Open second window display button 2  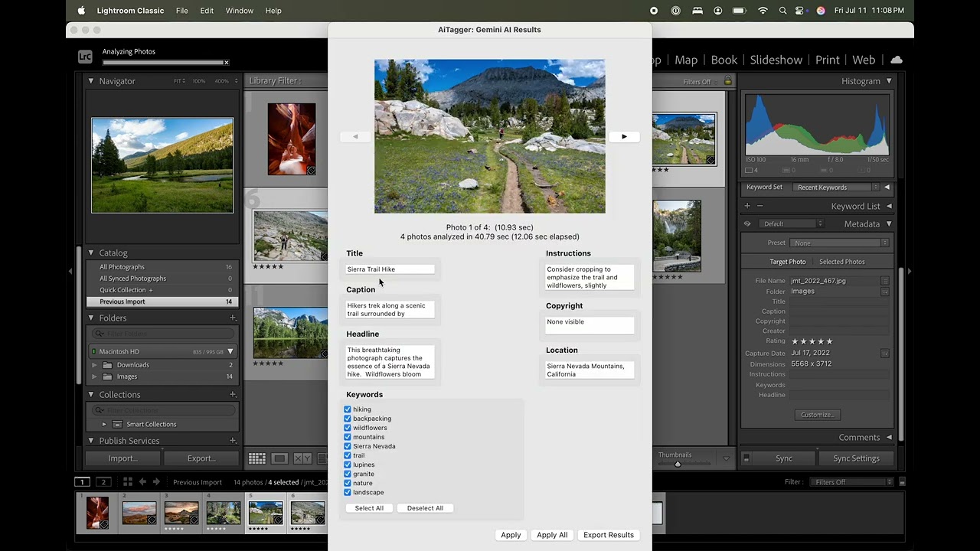point(103,482)
